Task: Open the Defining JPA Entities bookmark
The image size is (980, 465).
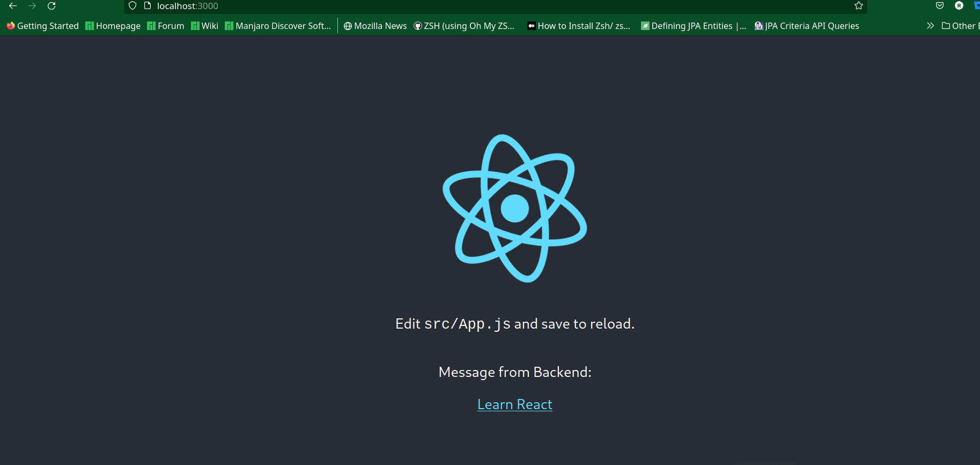Action: pyautogui.click(x=694, y=26)
